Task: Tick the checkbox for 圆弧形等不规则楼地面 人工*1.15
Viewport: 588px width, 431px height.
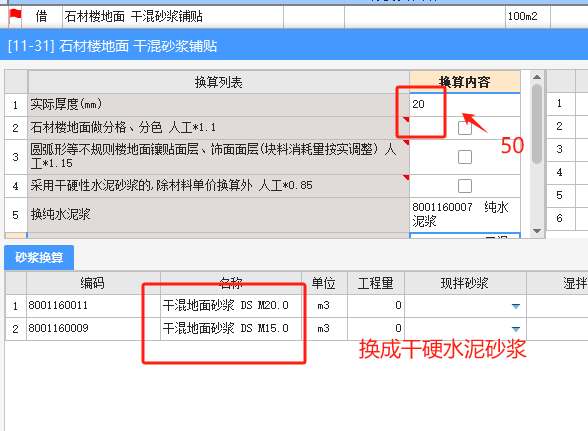Action: (465, 157)
